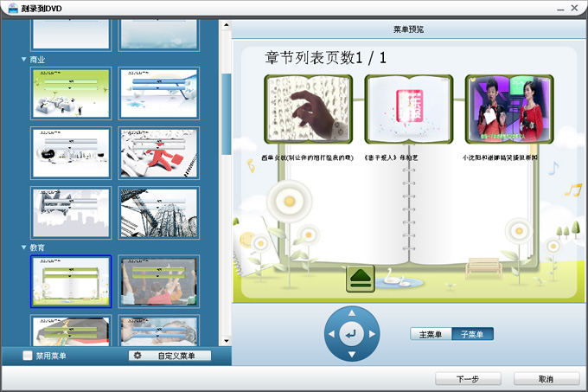Screen dimensions: 588x392
Task: Select the pencil-themed template at list bottom
Action: coord(71,331)
